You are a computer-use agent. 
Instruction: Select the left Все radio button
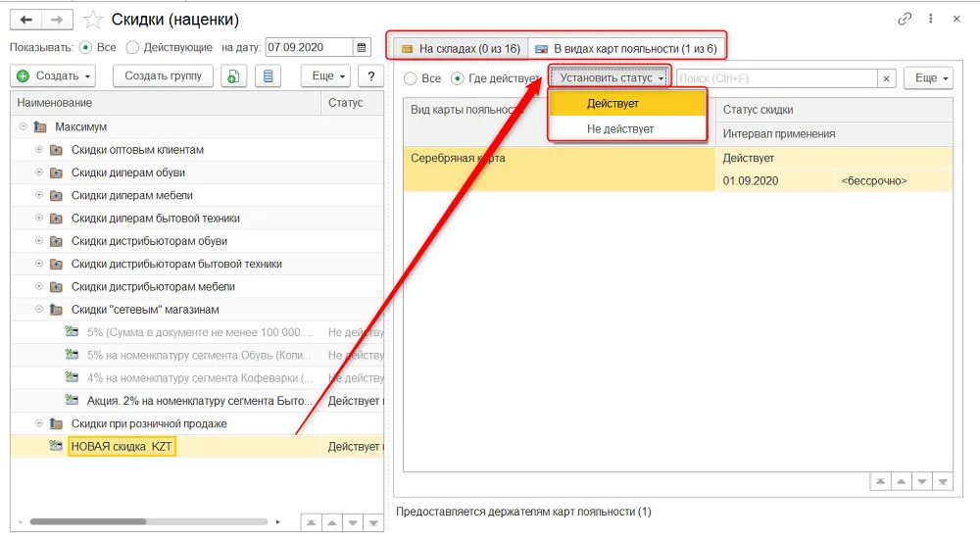point(85,47)
